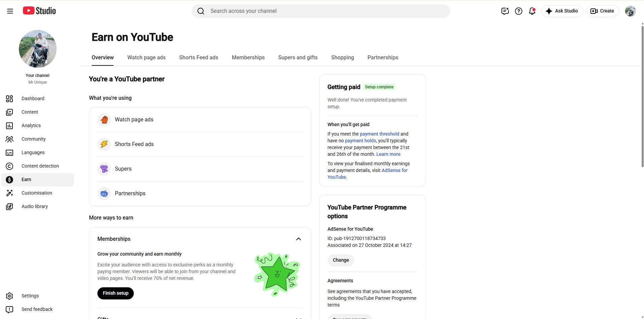
Task: Click the Supers purple icon
Action: pos(104,169)
